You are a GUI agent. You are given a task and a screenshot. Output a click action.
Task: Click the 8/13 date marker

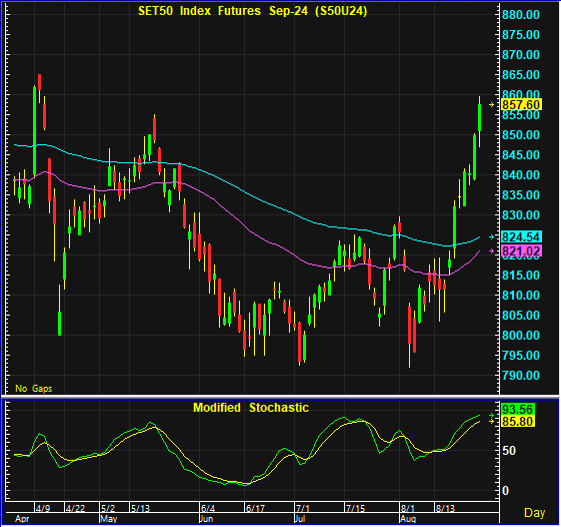point(445,508)
